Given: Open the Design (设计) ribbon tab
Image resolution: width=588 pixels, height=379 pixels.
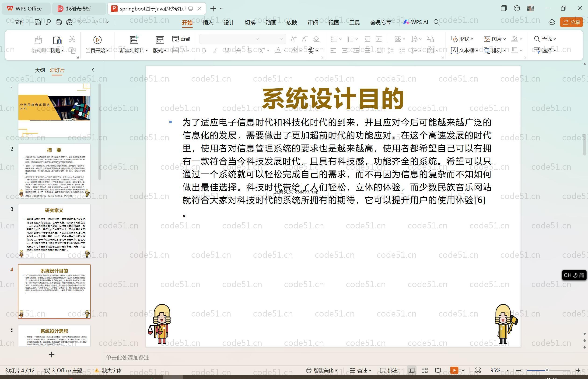Looking at the screenshot, I should pyautogui.click(x=229, y=23).
